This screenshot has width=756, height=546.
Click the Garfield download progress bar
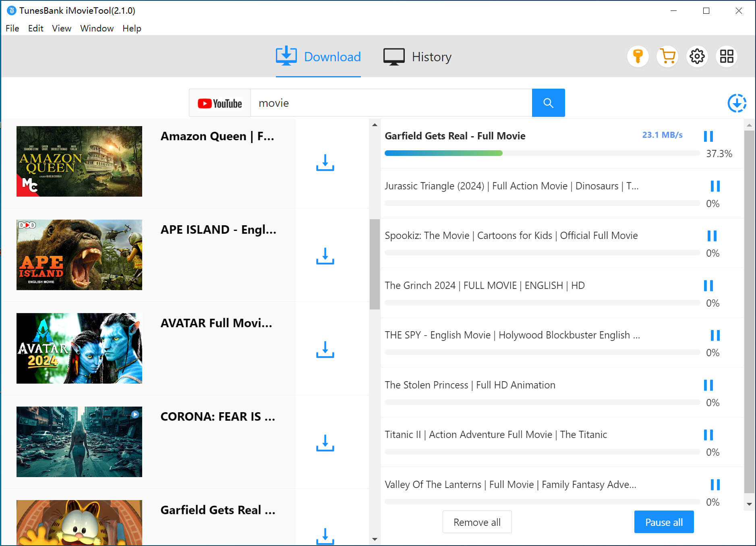pyautogui.click(x=542, y=153)
